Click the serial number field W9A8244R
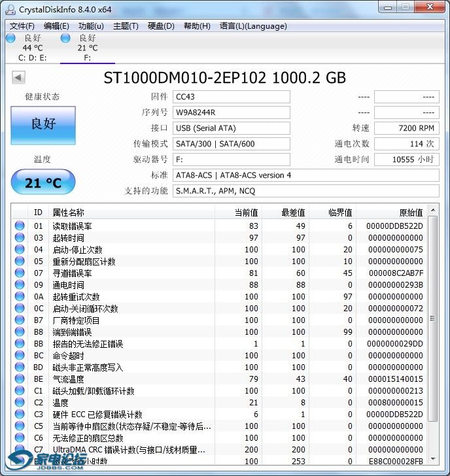Image resolution: width=450 pixels, height=476 pixels. coord(232,112)
